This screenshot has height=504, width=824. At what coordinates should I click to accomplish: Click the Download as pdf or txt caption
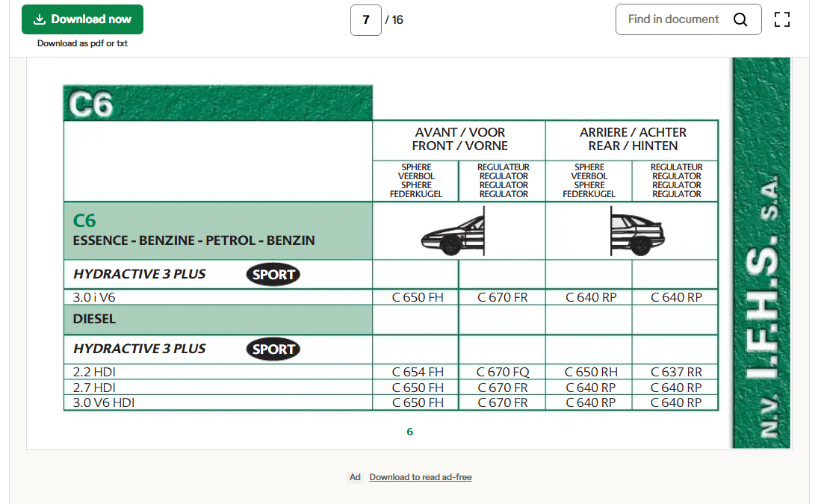pos(82,43)
